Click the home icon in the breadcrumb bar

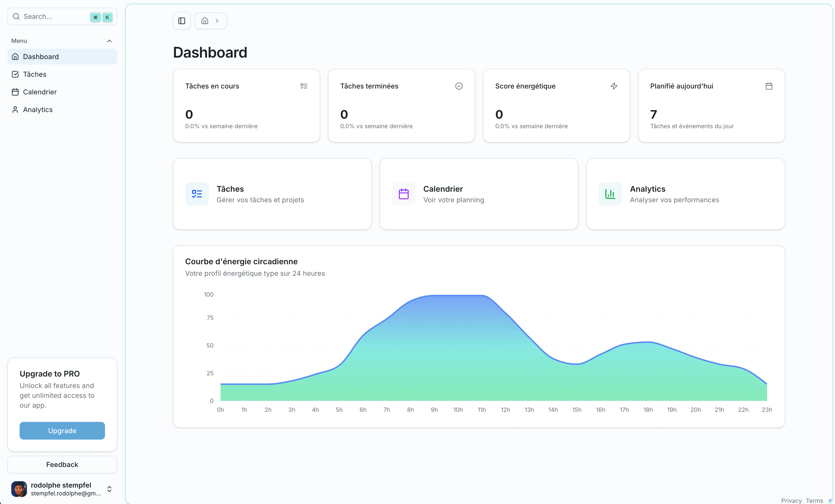pyautogui.click(x=205, y=21)
